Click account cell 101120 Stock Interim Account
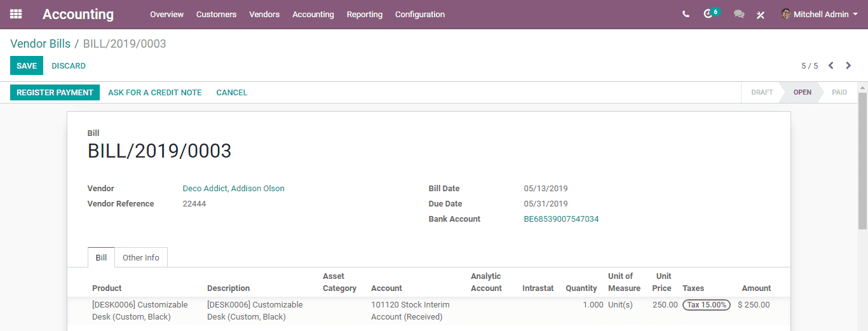 [x=410, y=311]
